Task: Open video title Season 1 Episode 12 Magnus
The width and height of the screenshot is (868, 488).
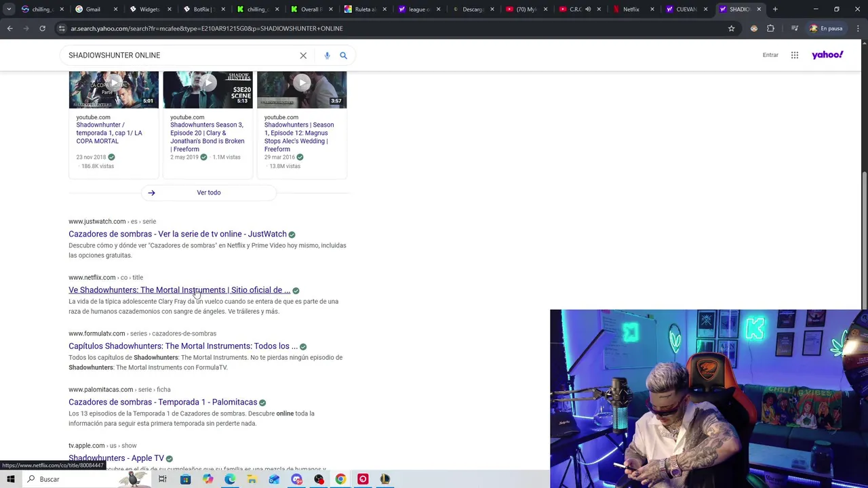Action: coord(299,137)
